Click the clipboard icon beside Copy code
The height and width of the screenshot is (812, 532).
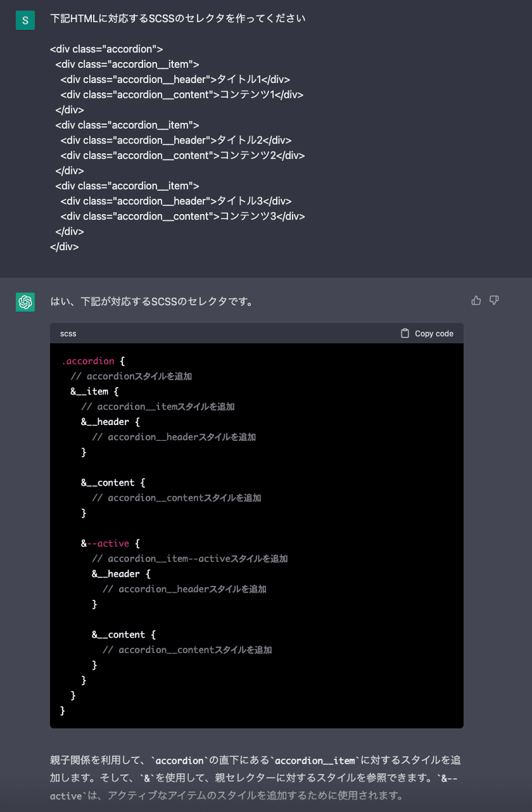pyautogui.click(x=405, y=333)
